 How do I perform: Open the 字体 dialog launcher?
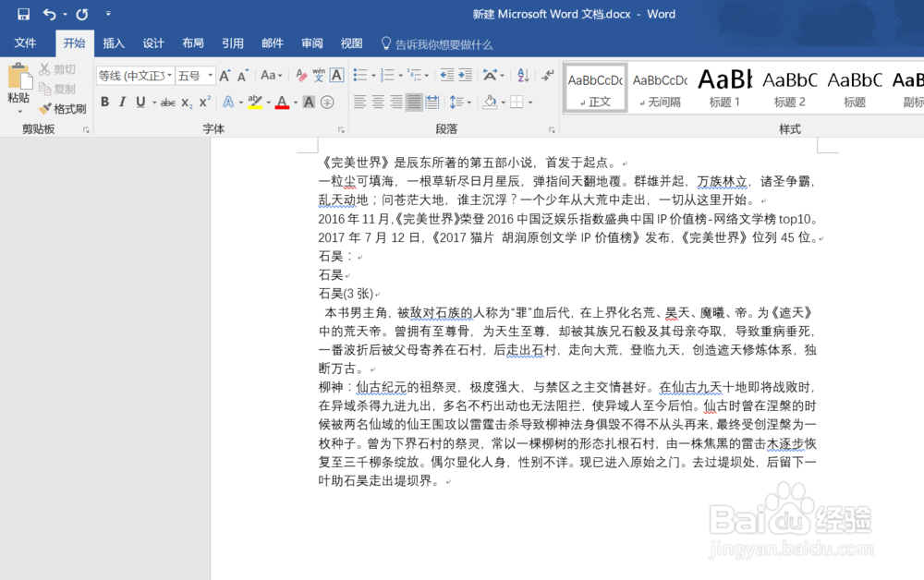click(x=341, y=130)
